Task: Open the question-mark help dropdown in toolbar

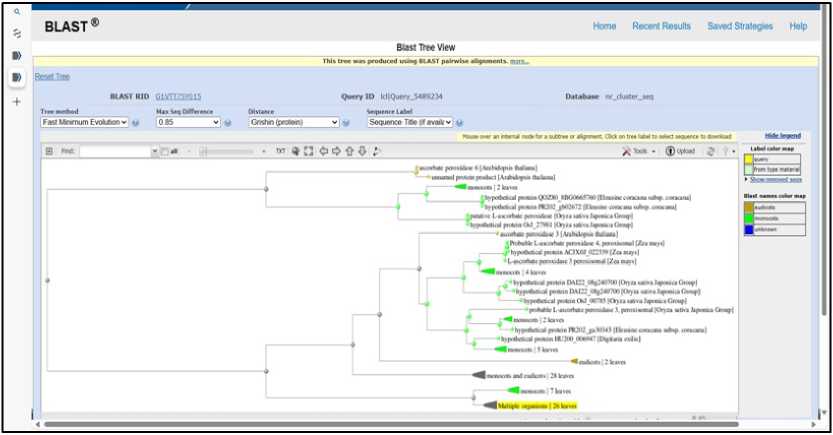Action: [x=728, y=151]
